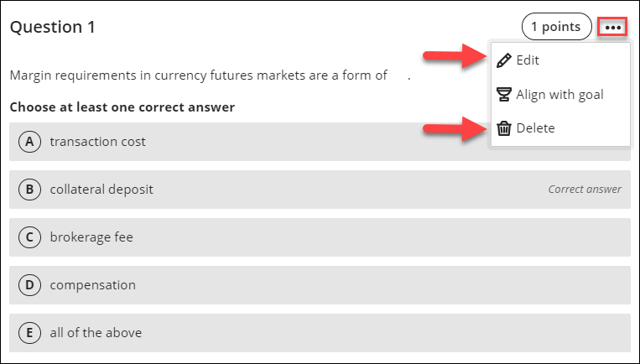The width and height of the screenshot is (640, 364).
Task: Select option D circle letter
Action: 29,285
